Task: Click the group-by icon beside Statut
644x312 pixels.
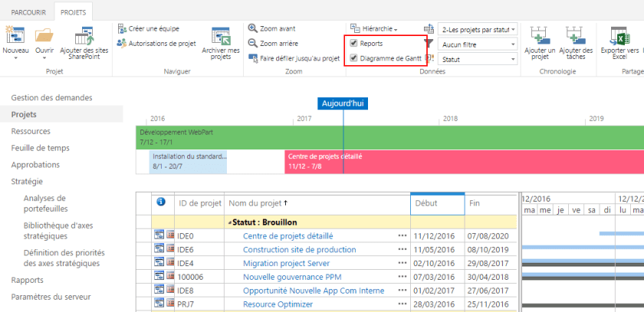Action: [429, 58]
